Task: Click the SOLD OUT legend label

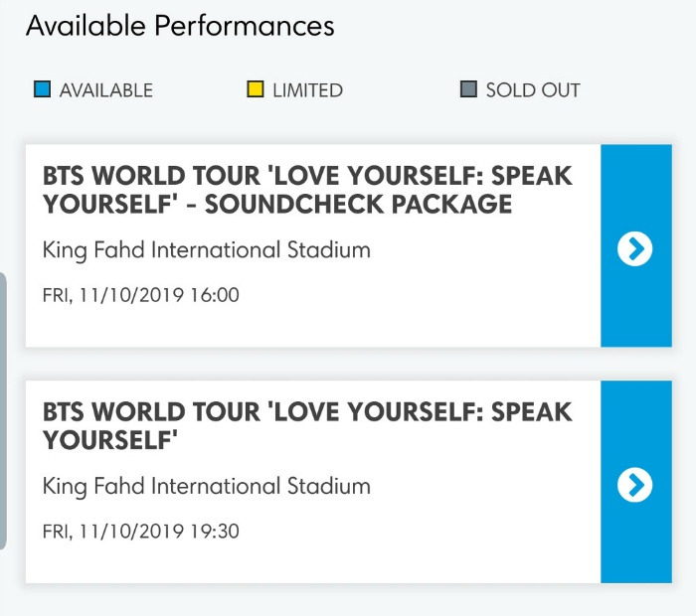Action: coord(533,90)
